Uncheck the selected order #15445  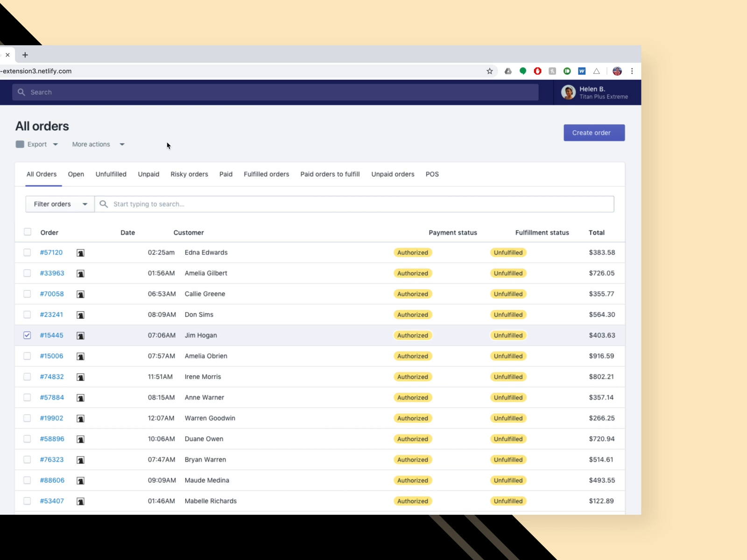click(27, 335)
